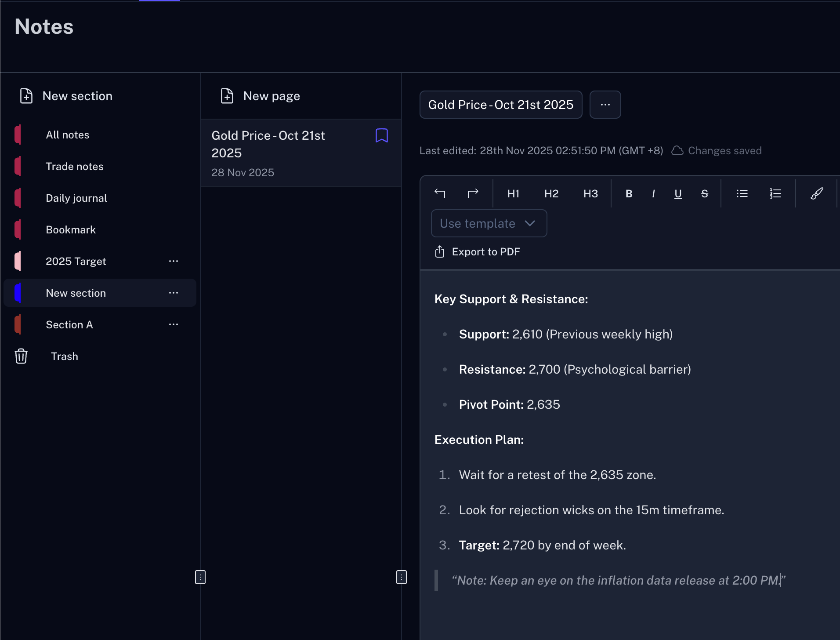Open options menu for 2025 Target section
The width and height of the screenshot is (840, 640).
click(174, 261)
